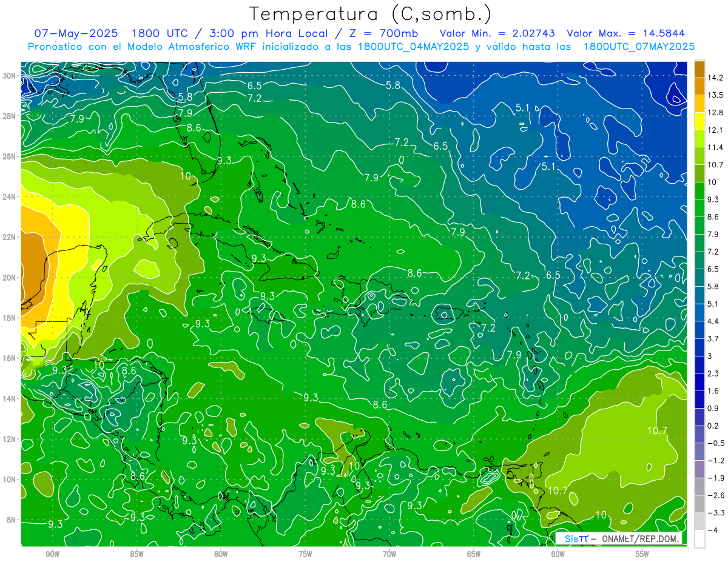Click the colorbar value label '2.3'
This screenshot has height=562, width=728.
[x=714, y=373]
